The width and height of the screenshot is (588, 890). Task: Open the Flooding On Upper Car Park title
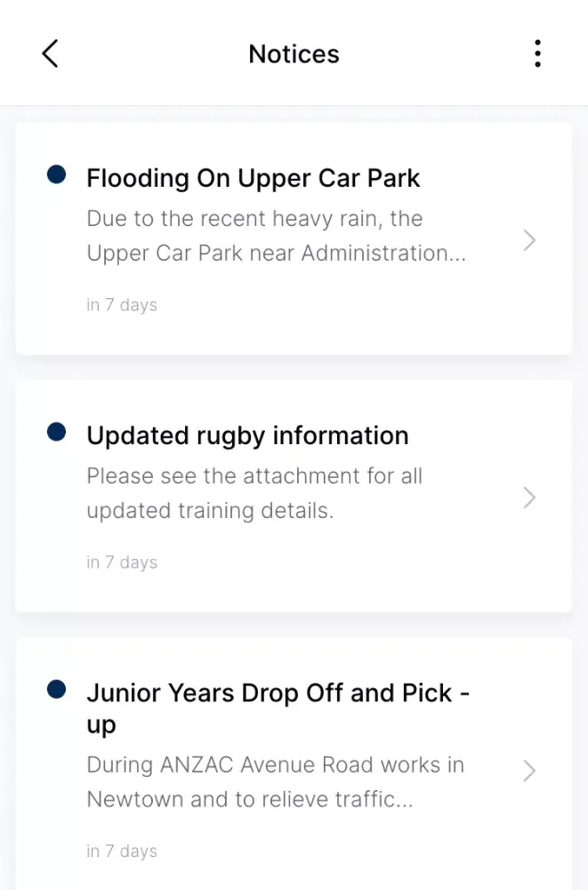click(253, 178)
